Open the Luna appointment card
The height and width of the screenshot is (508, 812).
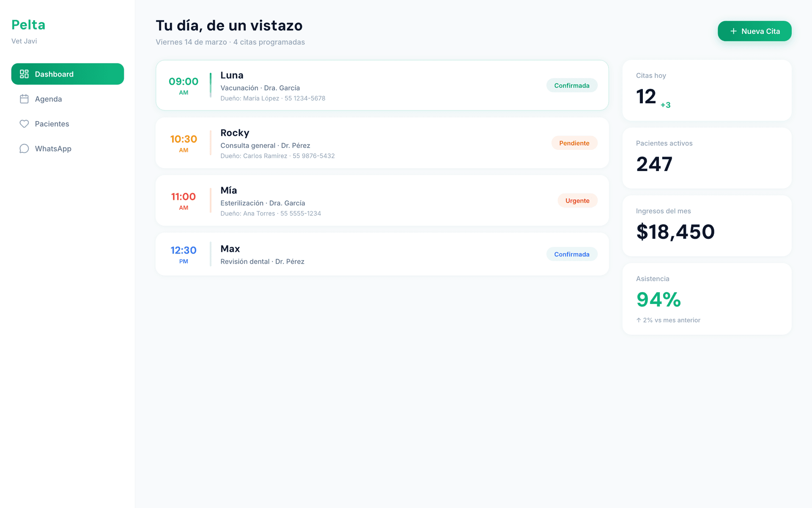coord(381,85)
